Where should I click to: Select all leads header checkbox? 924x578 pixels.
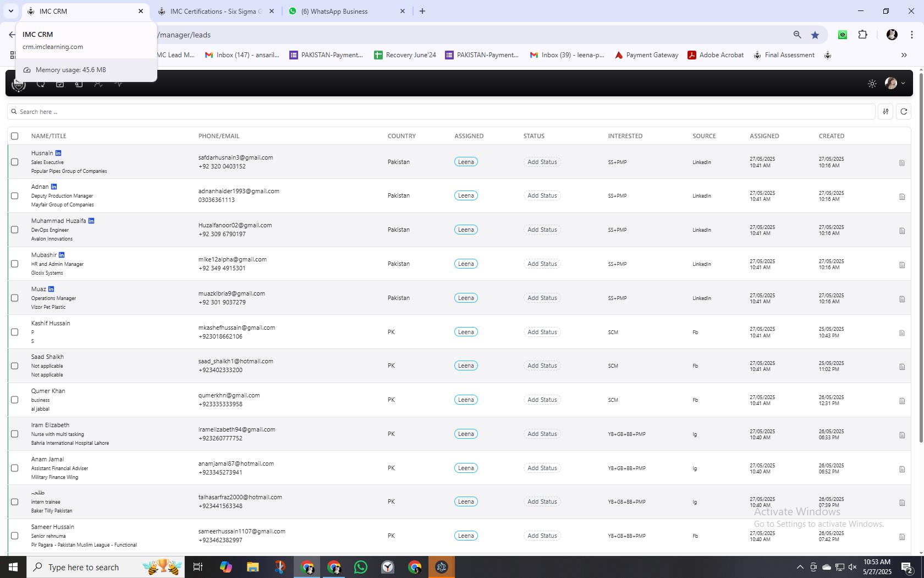15,136
